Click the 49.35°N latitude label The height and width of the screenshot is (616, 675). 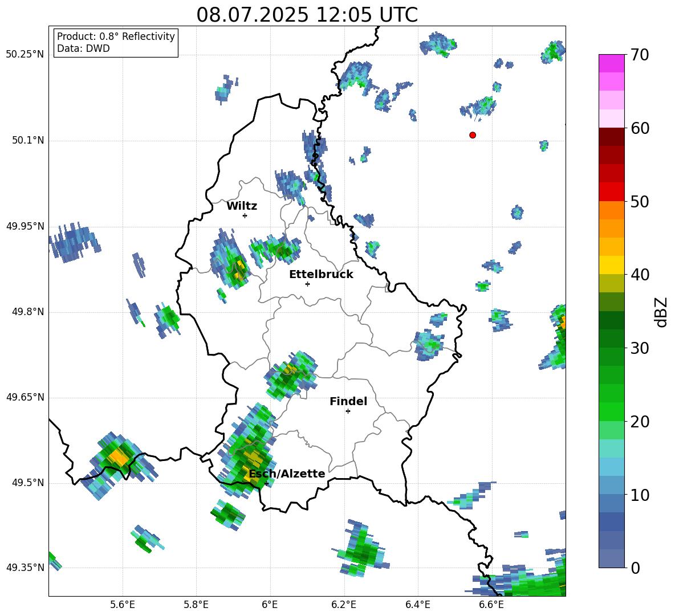point(25,568)
